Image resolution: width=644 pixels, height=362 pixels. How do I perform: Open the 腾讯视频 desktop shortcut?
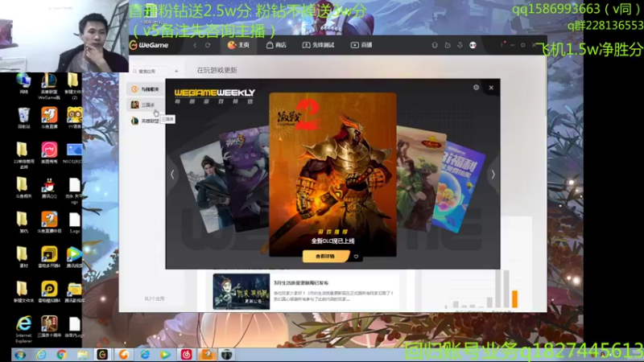(x=74, y=257)
